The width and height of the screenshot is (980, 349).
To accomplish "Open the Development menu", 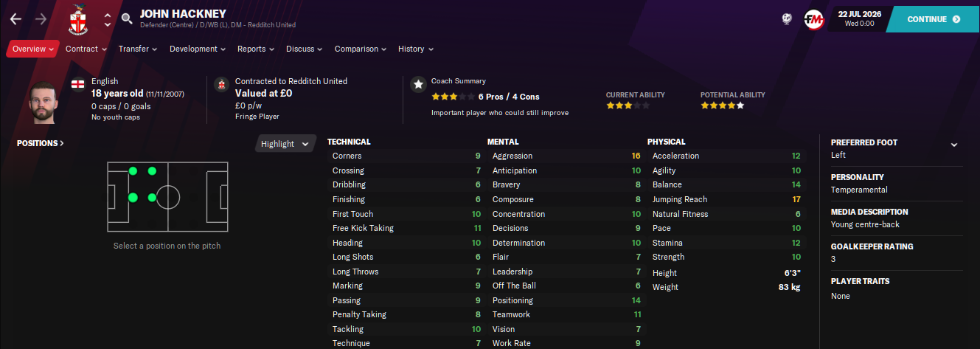I will tap(198, 49).
